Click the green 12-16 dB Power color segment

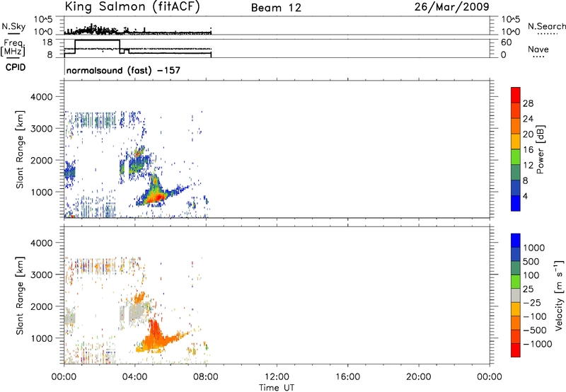(x=516, y=156)
